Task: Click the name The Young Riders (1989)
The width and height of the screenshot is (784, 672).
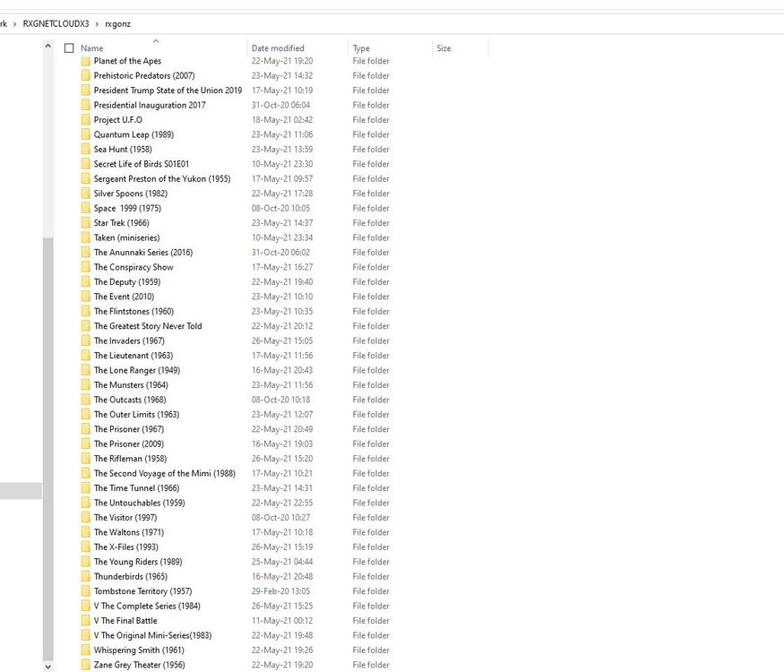Action: (138, 562)
